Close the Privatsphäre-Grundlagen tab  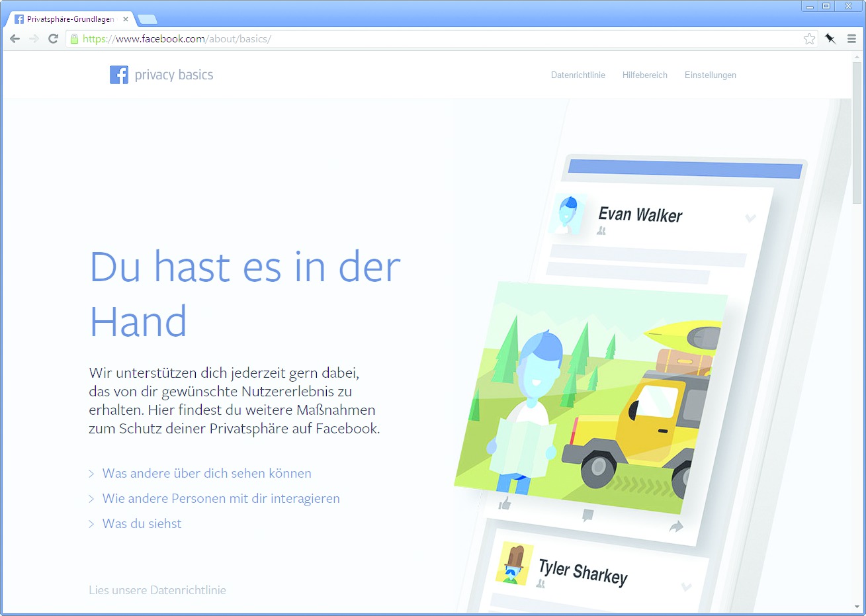[x=126, y=19]
